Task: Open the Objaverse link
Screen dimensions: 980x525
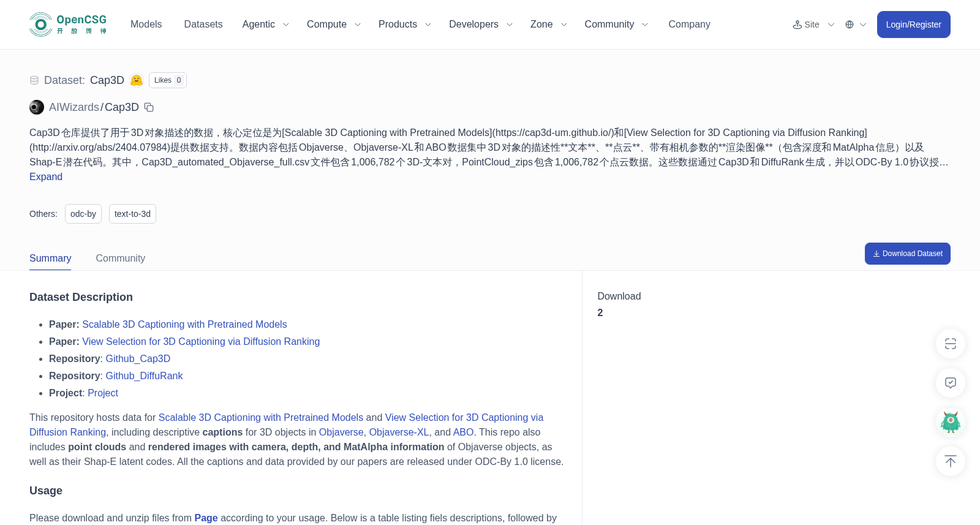Action: (341, 432)
